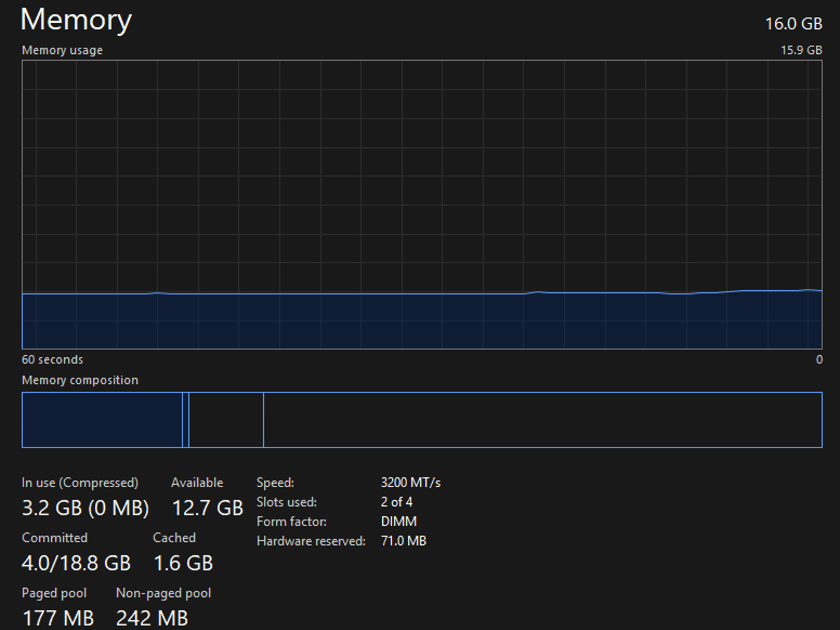Click the Cached label
Image resolution: width=840 pixels, height=630 pixels.
coord(174,538)
